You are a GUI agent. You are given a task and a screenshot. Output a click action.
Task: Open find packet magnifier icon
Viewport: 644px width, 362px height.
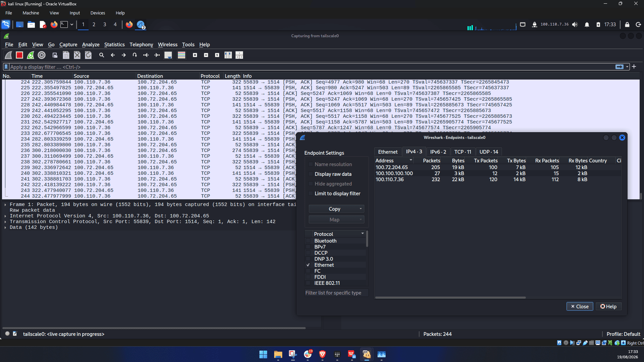[102, 55]
